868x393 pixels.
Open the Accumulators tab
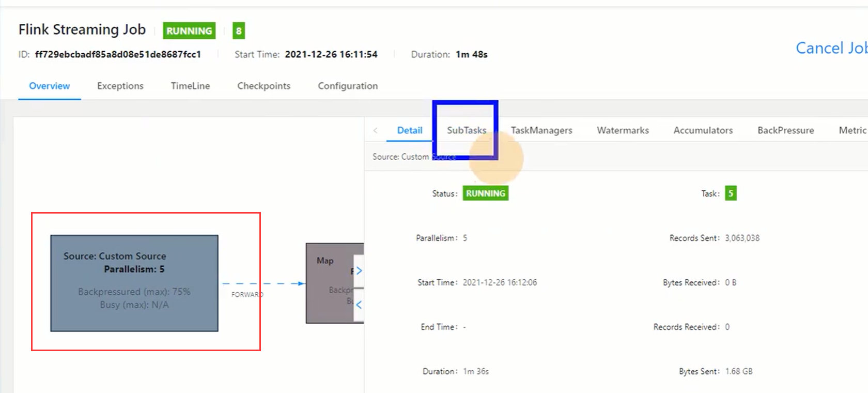(x=703, y=130)
